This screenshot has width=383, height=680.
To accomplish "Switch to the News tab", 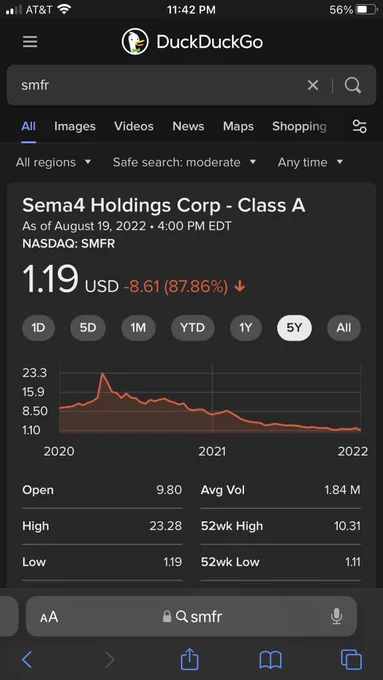I will [188, 126].
